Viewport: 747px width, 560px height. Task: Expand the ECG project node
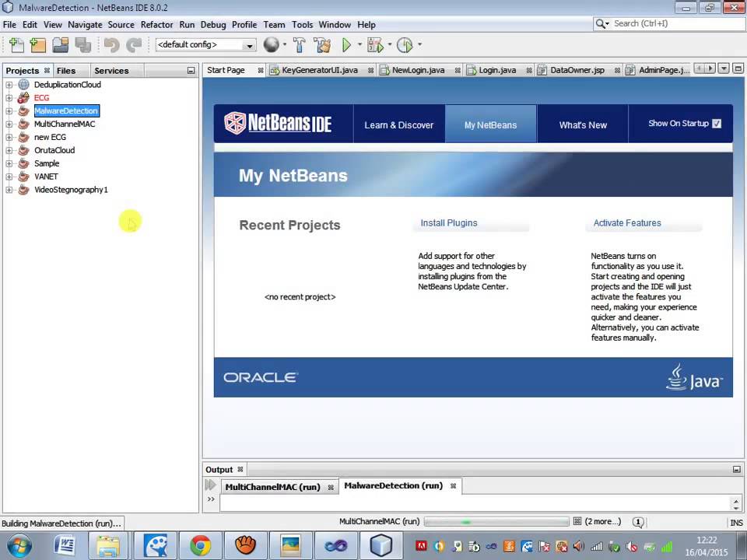coord(9,98)
